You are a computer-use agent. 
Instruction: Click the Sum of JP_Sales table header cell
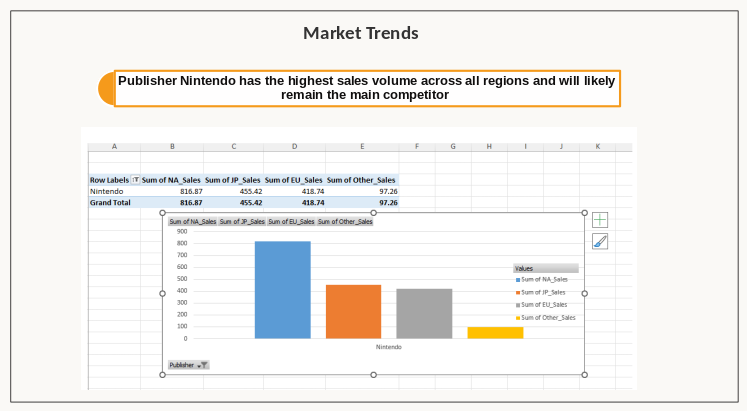pos(233,180)
